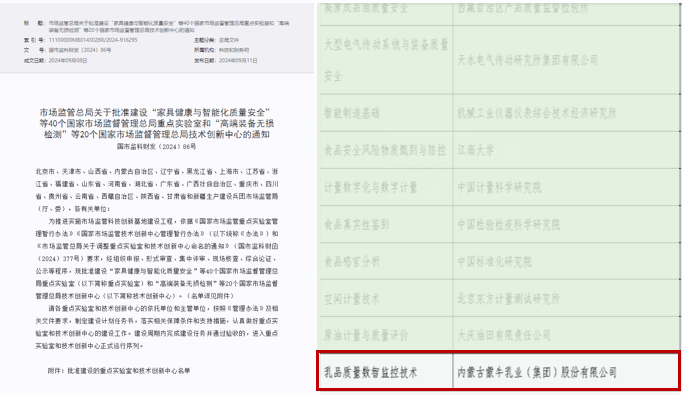The height and width of the screenshot is (395, 682).
Task: Click table cell 空间计量技术
Action: tap(386, 299)
